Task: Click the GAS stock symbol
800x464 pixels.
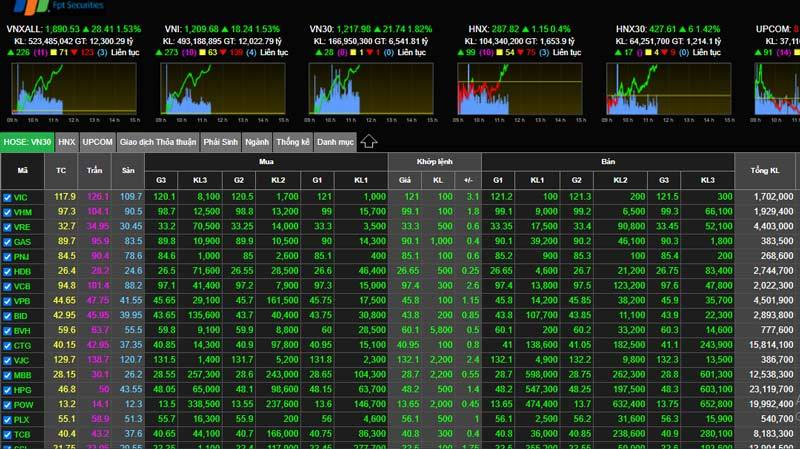Action: pos(22,242)
